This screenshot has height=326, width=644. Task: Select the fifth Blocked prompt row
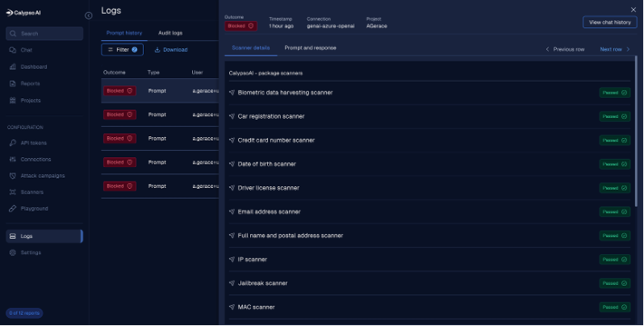pyautogui.click(x=160, y=186)
